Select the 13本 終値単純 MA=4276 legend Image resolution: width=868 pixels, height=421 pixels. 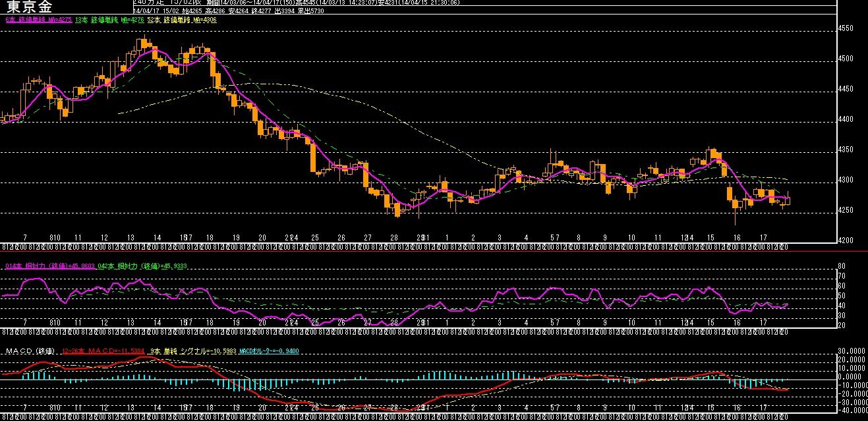(x=109, y=20)
